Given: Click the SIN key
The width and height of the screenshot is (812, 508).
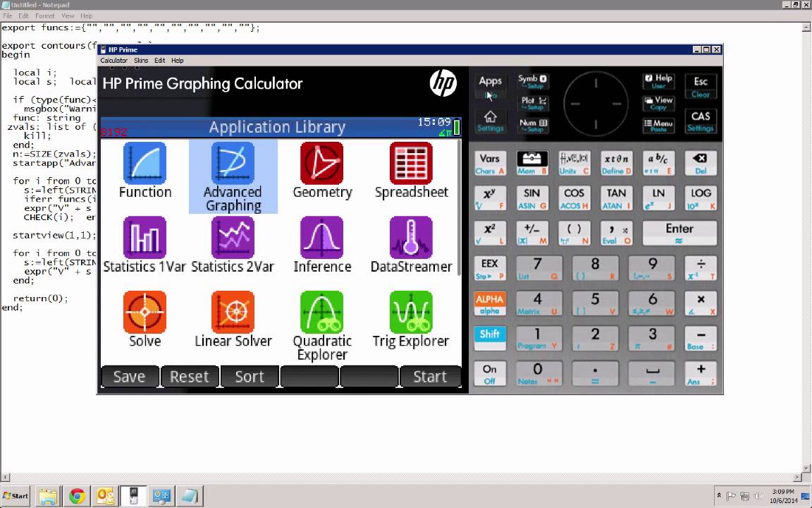Looking at the screenshot, I should click(x=532, y=198).
